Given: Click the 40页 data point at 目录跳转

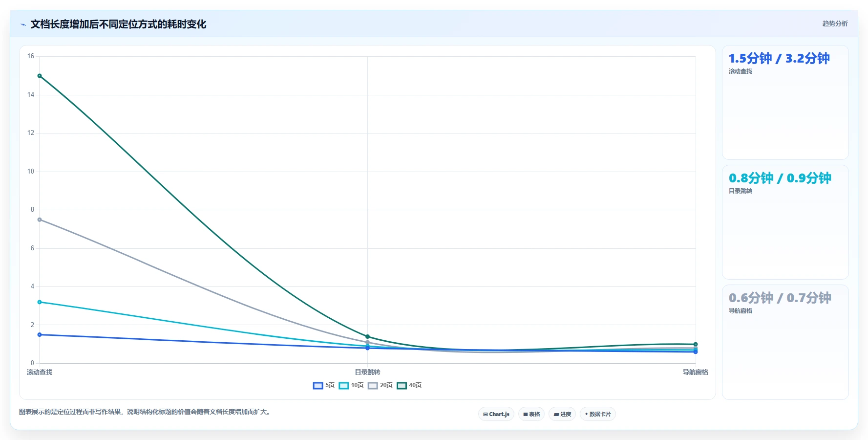Looking at the screenshot, I should 368,336.
